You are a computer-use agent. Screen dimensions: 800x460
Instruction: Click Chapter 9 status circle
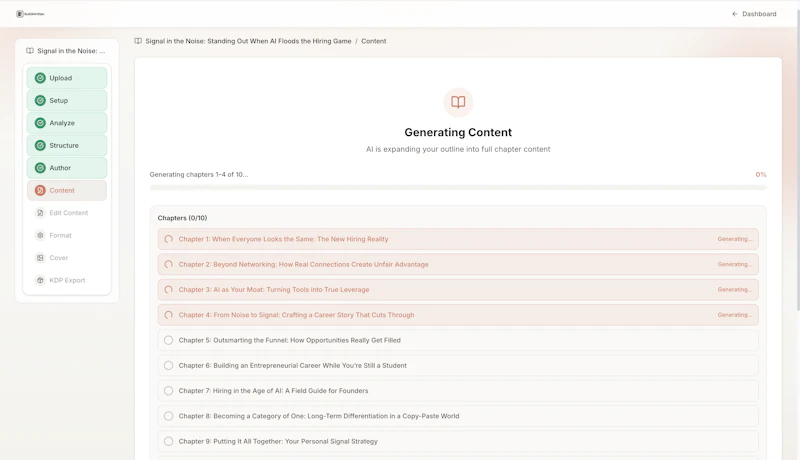click(x=168, y=441)
